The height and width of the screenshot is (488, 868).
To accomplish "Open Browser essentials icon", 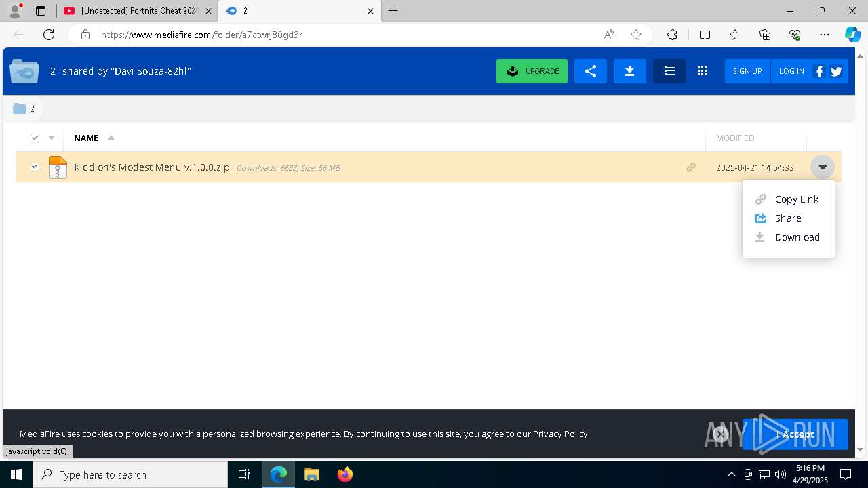I will pos(795,35).
